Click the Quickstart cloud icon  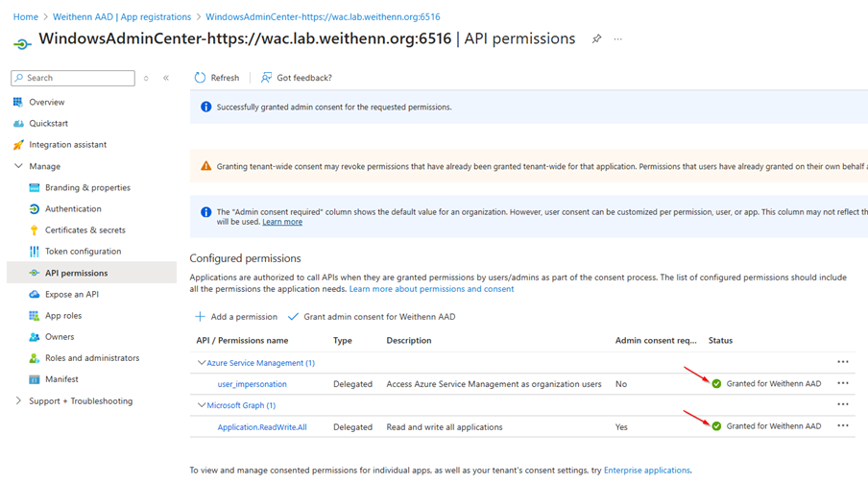(18, 124)
